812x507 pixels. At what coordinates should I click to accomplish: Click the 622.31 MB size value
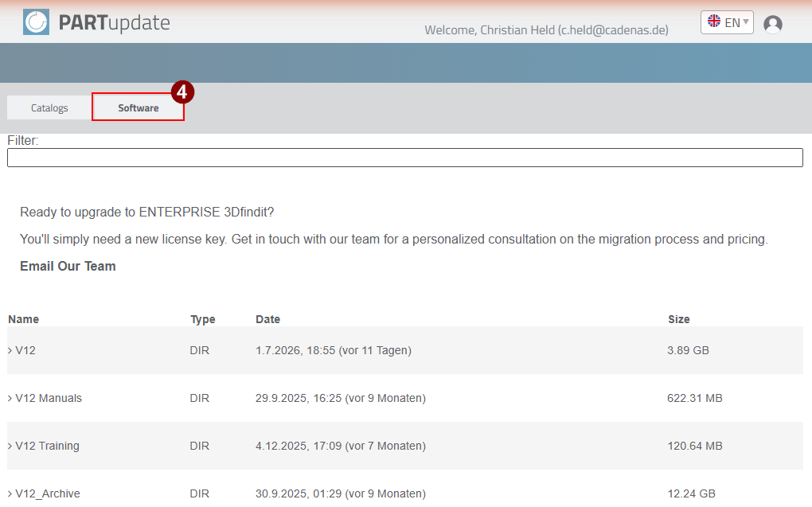click(x=695, y=398)
